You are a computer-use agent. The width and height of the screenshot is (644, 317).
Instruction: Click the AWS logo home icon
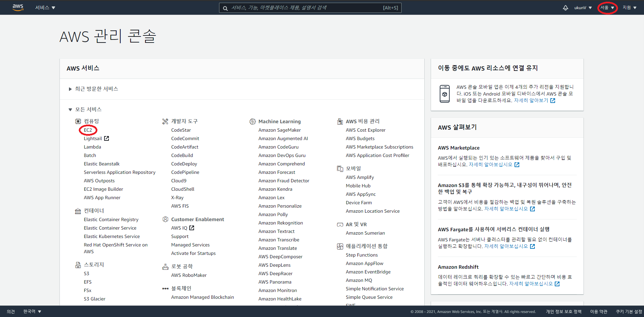click(x=18, y=7)
